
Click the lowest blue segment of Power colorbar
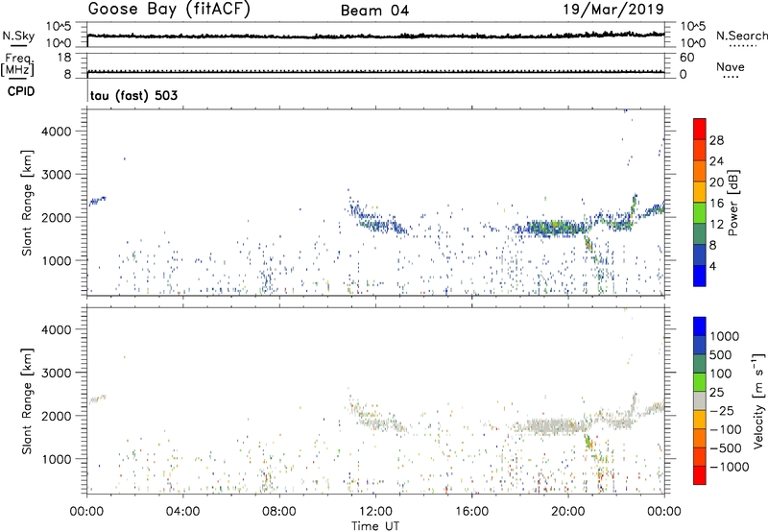pyautogui.click(x=700, y=276)
